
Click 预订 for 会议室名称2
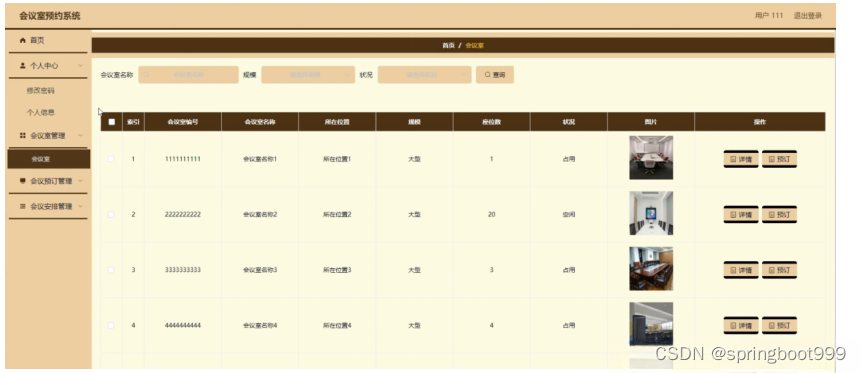tap(779, 215)
